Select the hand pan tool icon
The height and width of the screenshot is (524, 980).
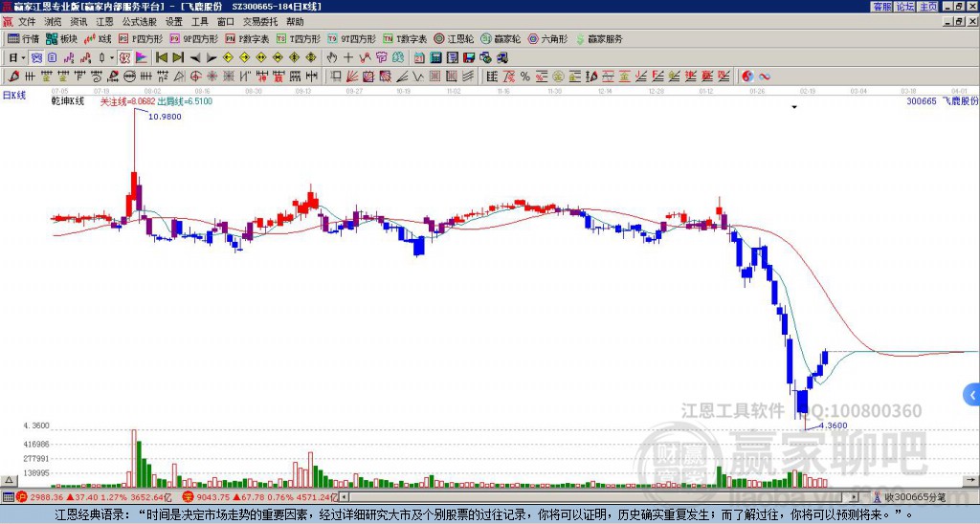[x=332, y=58]
